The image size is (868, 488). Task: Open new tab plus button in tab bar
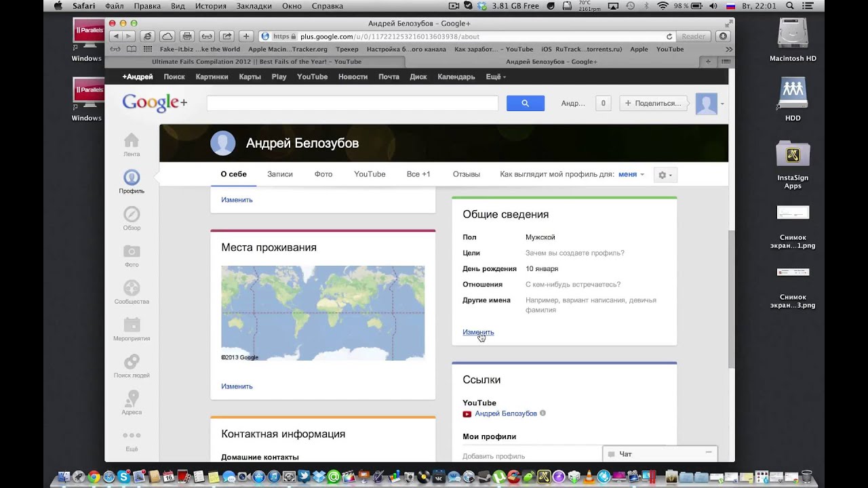point(709,62)
